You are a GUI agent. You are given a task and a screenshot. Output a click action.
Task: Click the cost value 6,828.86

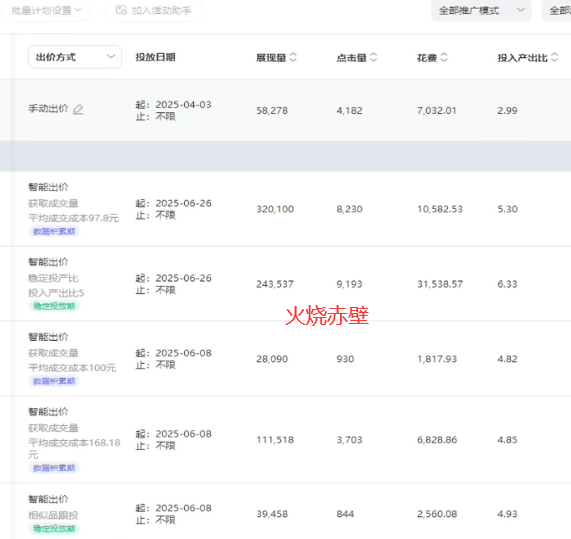[437, 440]
